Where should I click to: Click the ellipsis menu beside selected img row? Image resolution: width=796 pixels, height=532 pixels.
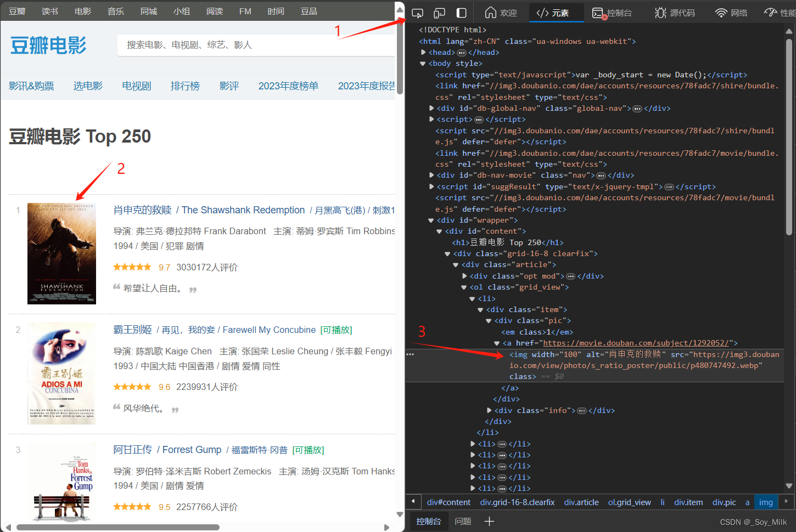(410, 354)
